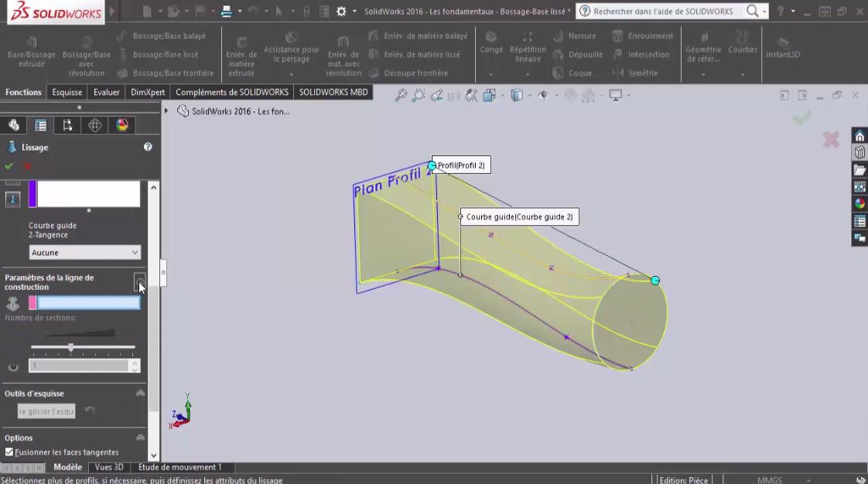Click the Lissage help question mark
This screenshot has width=868, height=484.
tap(147, 147)
